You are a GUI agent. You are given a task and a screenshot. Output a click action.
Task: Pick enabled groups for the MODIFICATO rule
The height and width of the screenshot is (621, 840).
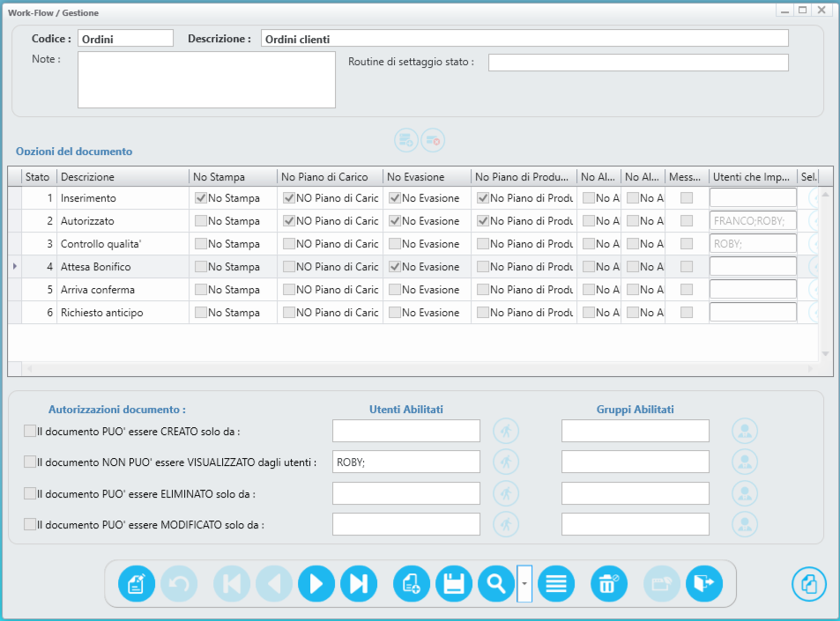click(745, 525)
